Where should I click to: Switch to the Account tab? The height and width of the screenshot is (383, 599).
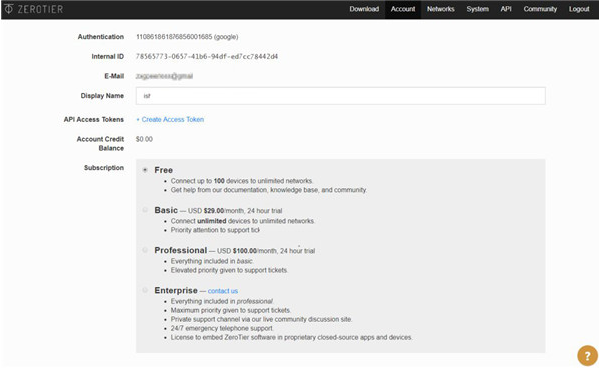pos(403,9)
